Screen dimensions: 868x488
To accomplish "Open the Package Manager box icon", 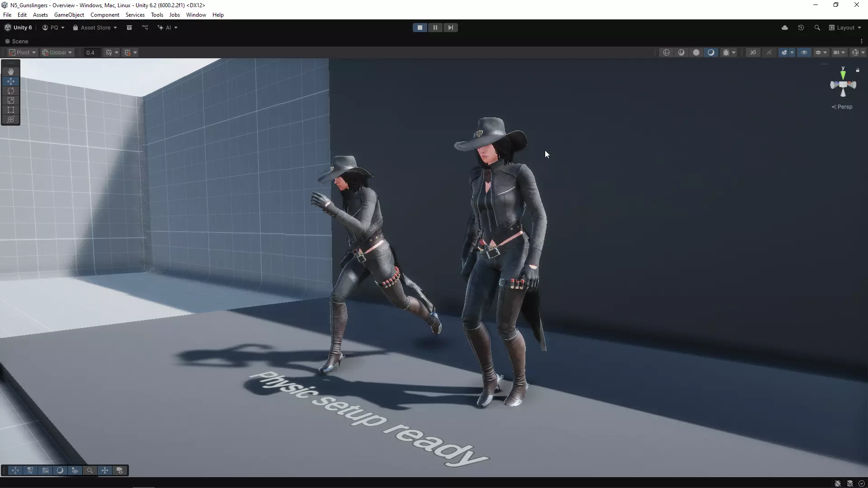I will click(129, 28).
